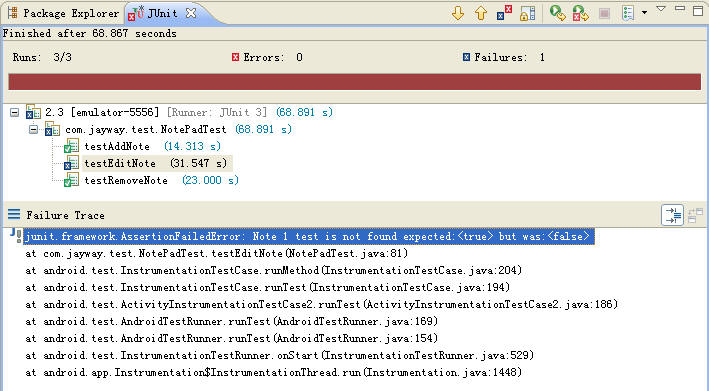Click the Failure Trace header icon
Viewport: 709px width, 391px height.
pos(14,214)
